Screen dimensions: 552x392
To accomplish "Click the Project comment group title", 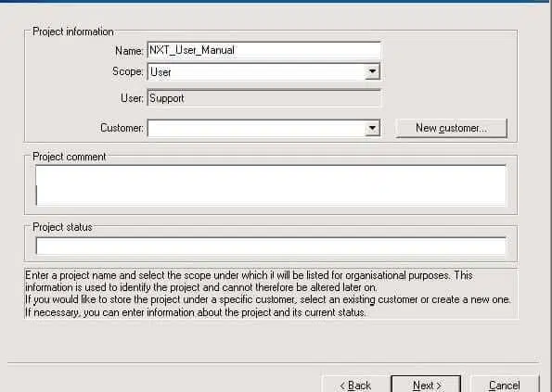I will tap(69, 157).
